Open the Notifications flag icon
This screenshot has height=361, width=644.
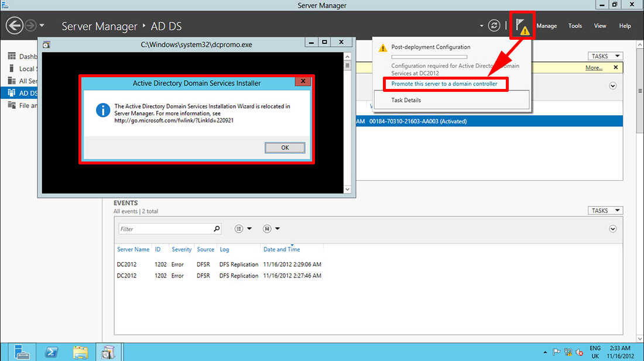[522, 26]
